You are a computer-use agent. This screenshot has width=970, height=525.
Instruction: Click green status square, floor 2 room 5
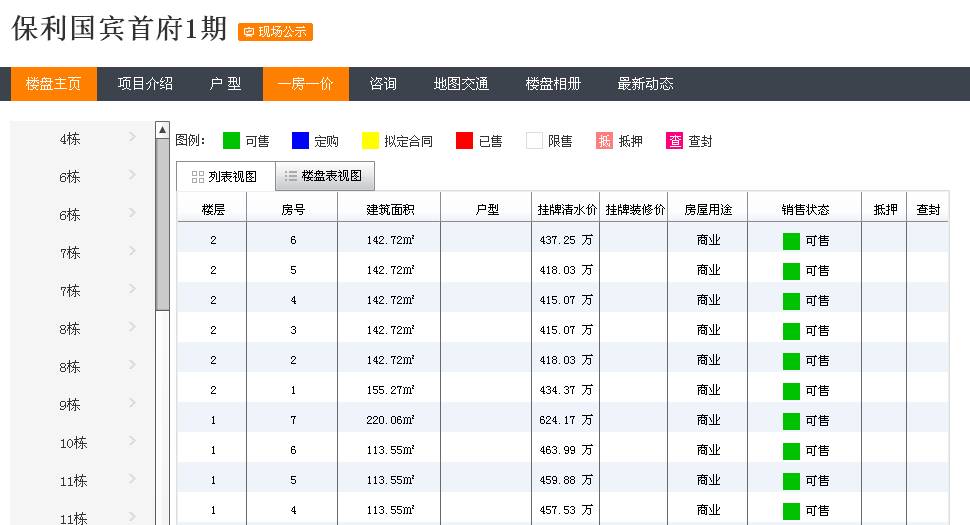coord(791,271)
